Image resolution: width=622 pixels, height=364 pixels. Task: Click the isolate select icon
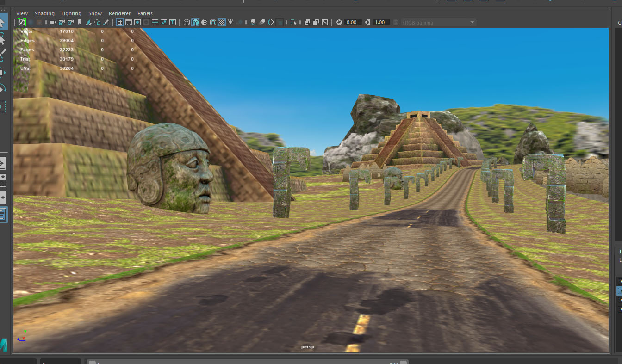(x=293, y=22)
